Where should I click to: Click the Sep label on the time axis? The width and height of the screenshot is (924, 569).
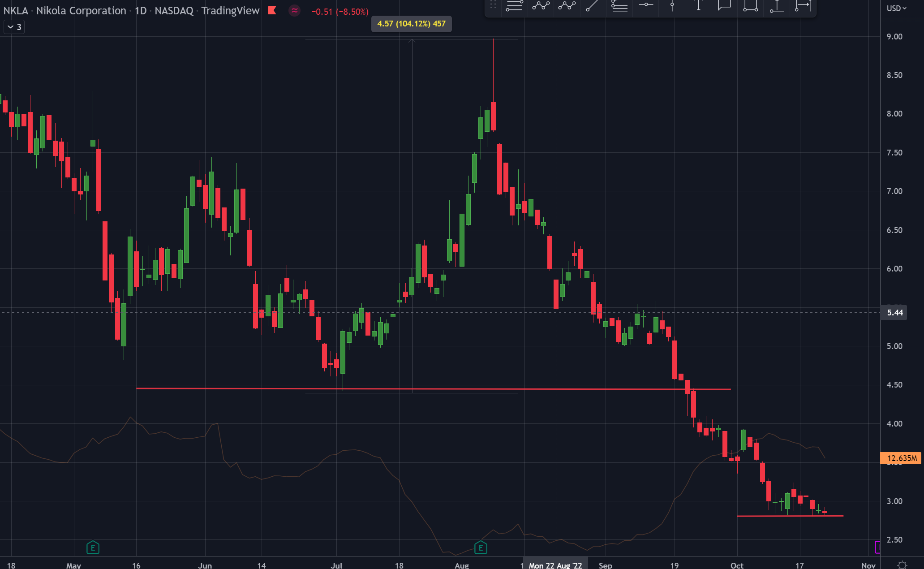605,565
